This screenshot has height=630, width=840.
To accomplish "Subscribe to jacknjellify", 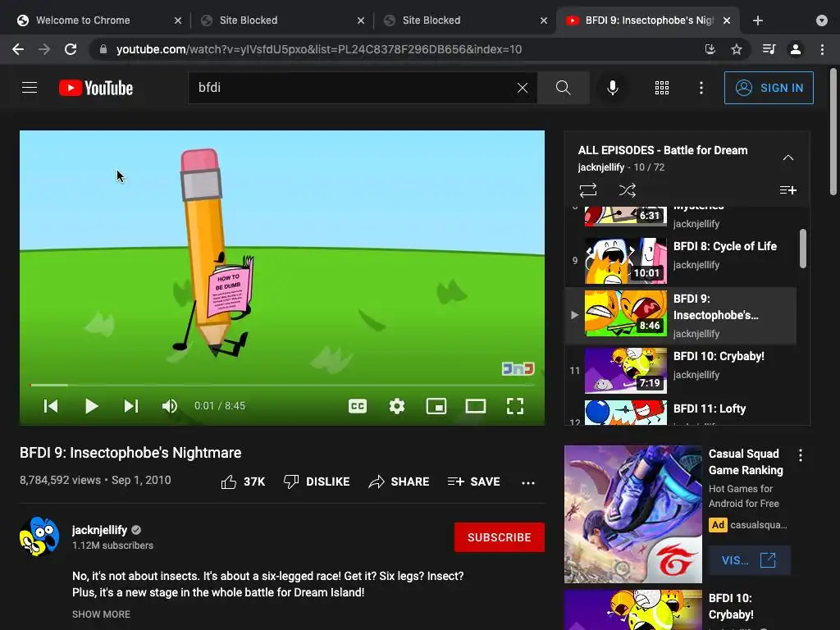I will pos(500,537).
